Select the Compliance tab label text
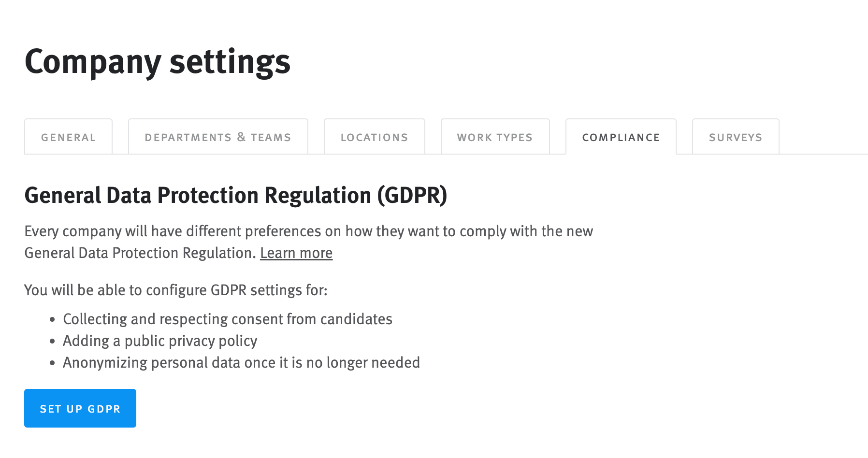 click(621, 137)
